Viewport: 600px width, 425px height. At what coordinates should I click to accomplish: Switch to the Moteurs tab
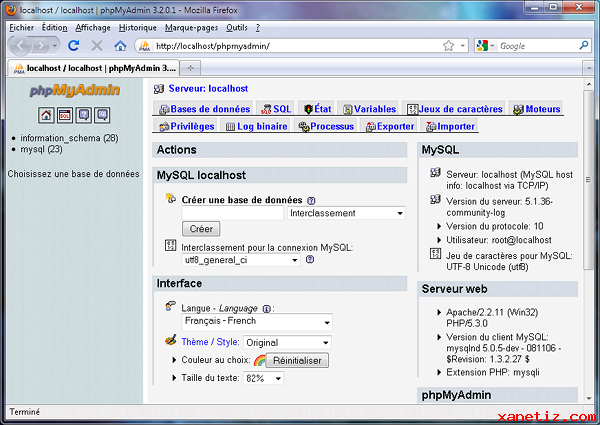536,109
